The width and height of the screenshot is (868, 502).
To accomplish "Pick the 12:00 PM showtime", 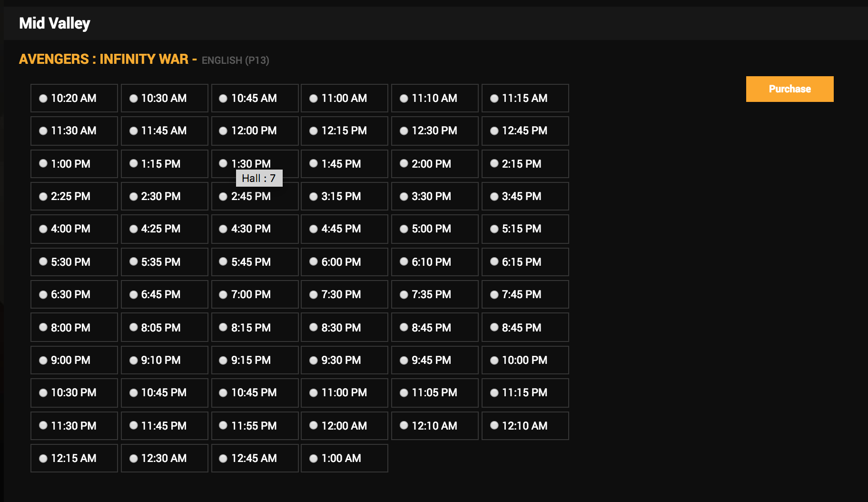I will [x=223, y=131].
